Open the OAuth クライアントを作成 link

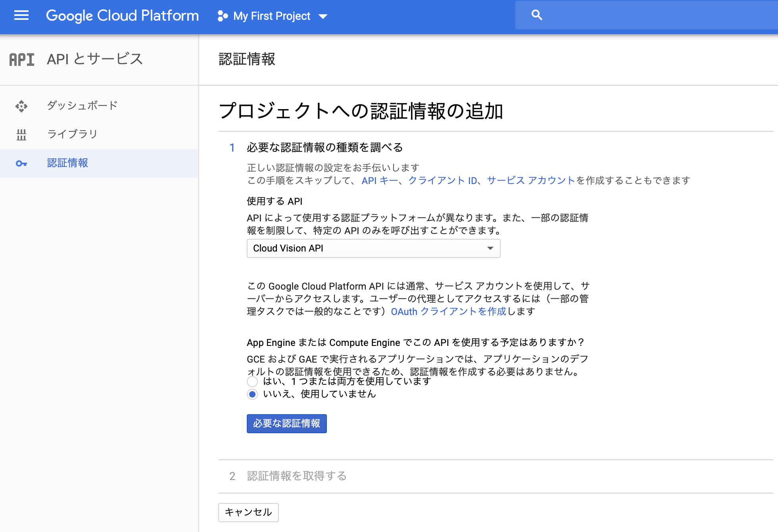[x=448, y=312]
